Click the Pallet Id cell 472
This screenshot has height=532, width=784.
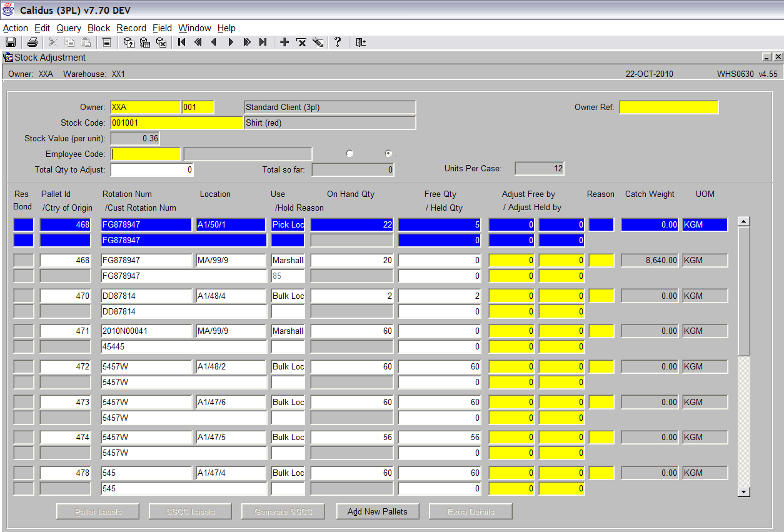[x=66, y=366]
